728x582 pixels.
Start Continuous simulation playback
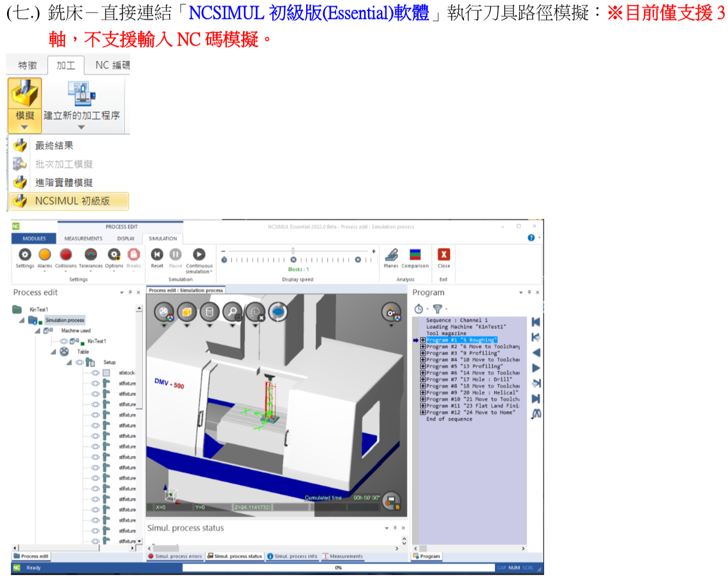tap(199, 254)
